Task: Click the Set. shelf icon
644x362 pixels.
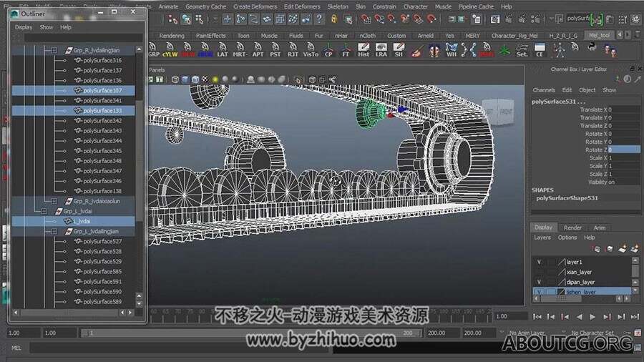Action: (522, 50)
